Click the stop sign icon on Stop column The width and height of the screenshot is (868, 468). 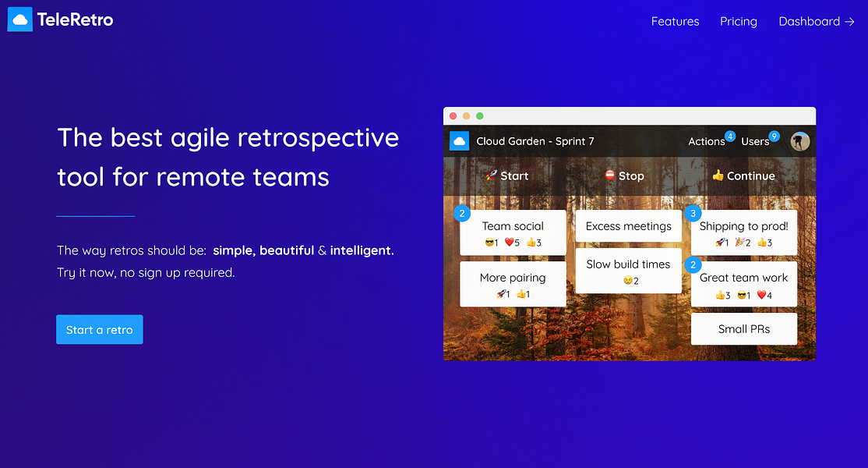610,175
